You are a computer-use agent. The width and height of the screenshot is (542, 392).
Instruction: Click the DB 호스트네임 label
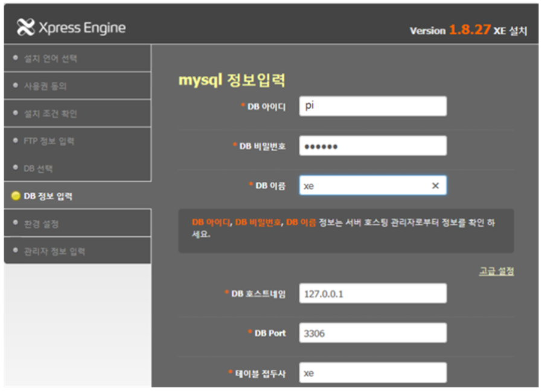tap(258, 294)
